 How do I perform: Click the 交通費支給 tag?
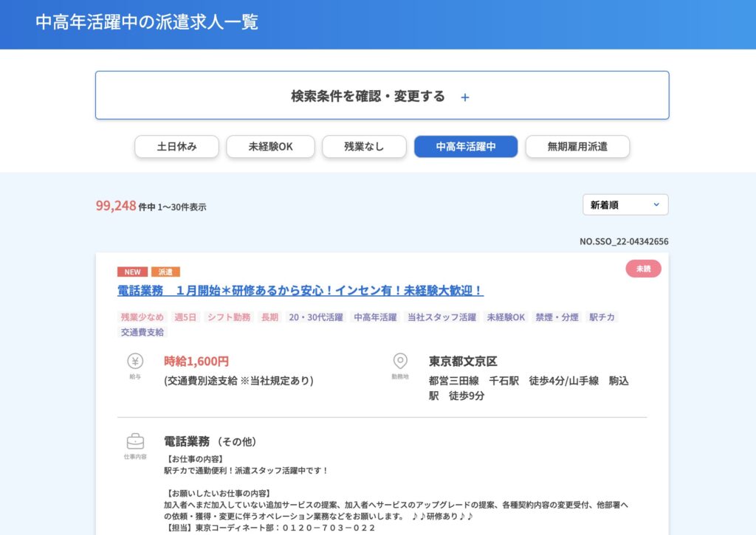[x=142, y=332]
